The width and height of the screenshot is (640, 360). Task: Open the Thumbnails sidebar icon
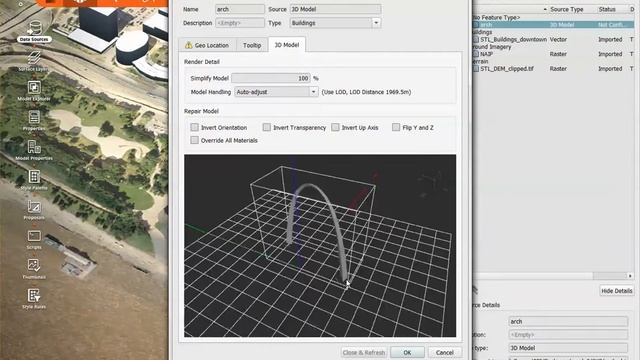coord(34,265)
